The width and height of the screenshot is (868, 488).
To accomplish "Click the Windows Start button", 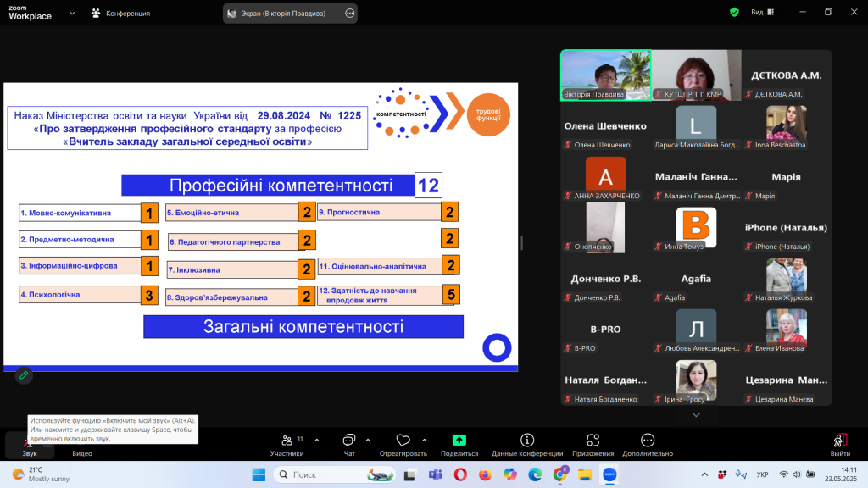I will pos(259,474).
